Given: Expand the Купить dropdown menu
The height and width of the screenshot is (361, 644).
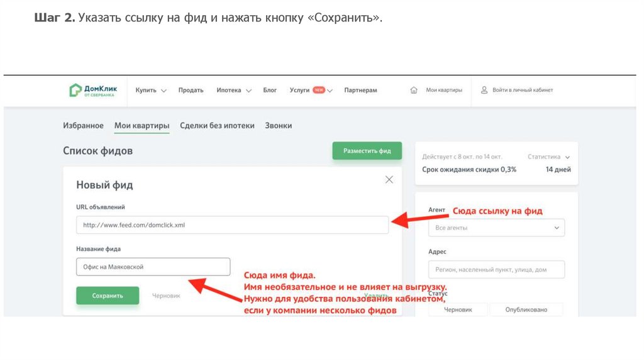Looking at the screenshot, I should [151, 91].
